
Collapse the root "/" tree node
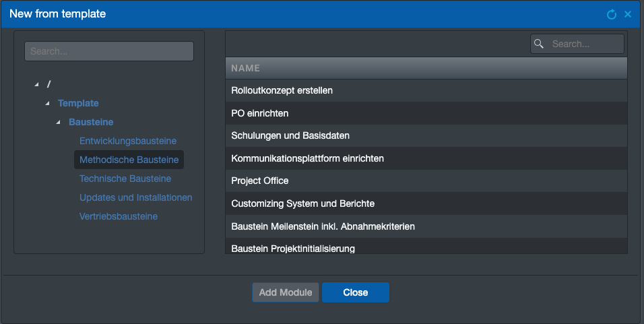click(x=36, y=84)
